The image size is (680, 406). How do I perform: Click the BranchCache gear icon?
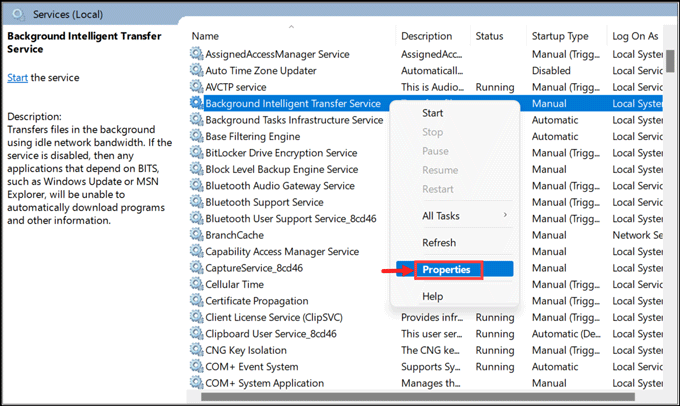(196, 235)
